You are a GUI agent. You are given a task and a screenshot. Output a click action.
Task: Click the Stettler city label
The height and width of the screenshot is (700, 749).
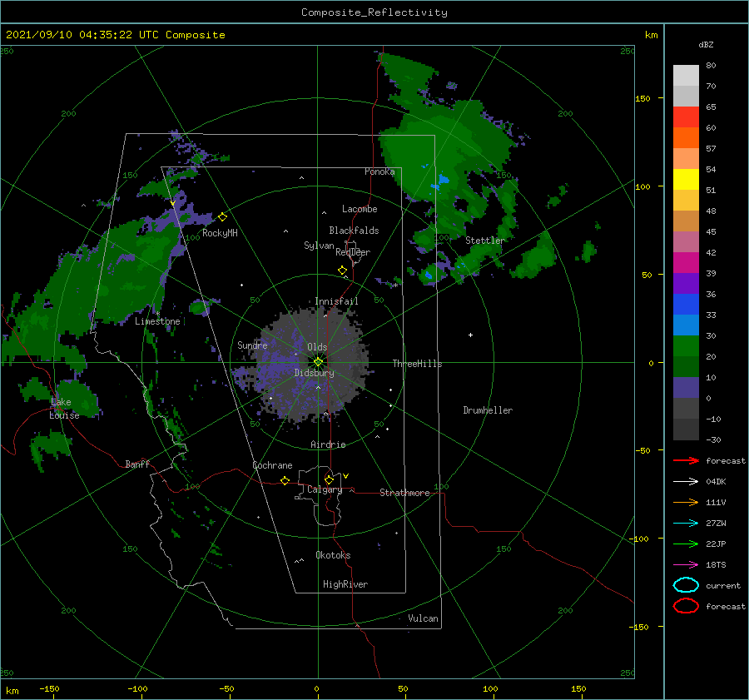(485, 241)
